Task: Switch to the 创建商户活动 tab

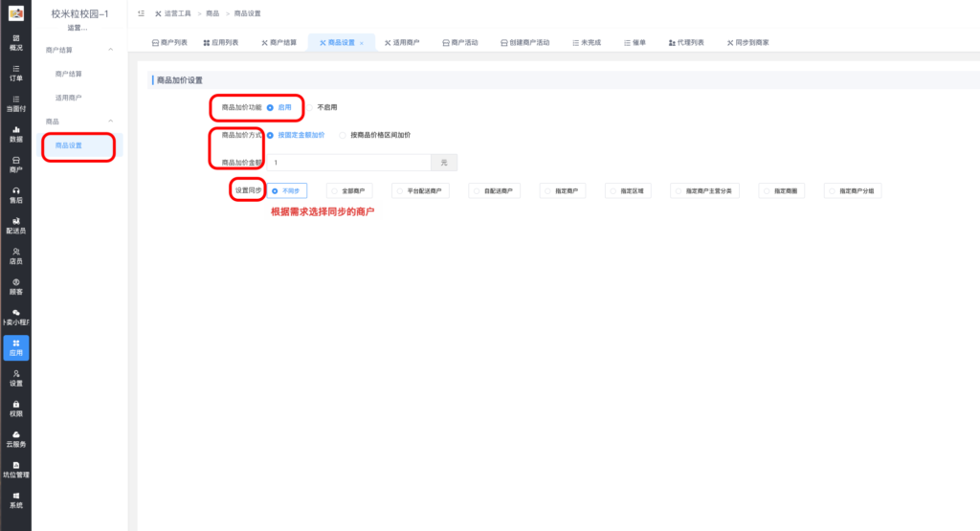Action: (x=525, y=42)
